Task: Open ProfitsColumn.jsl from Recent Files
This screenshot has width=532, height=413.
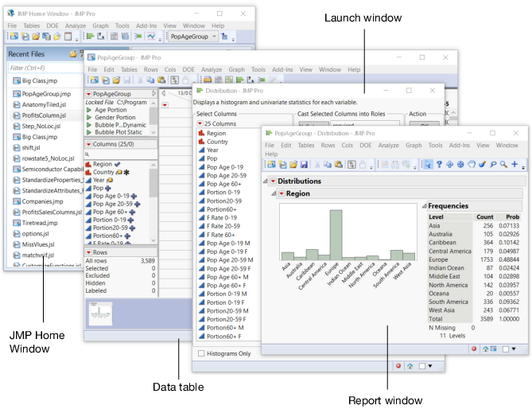Action: pyautogui.click(x=44, y=115)
